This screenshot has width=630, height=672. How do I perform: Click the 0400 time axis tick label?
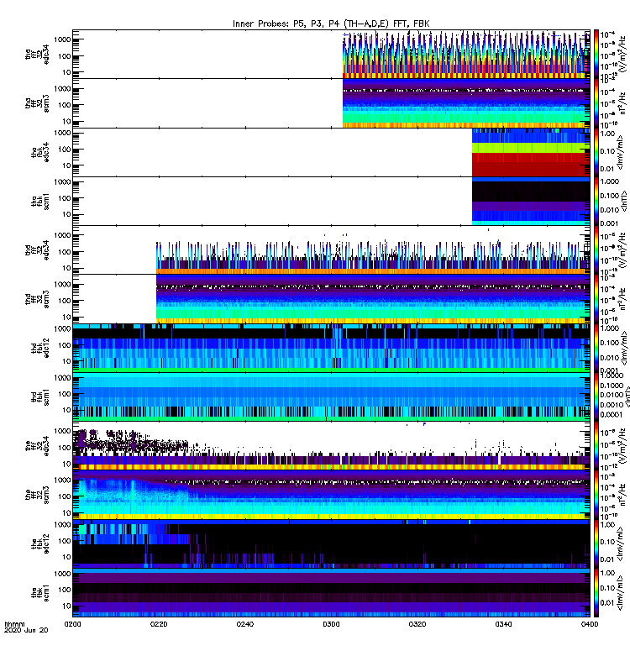tap(590, 624)
